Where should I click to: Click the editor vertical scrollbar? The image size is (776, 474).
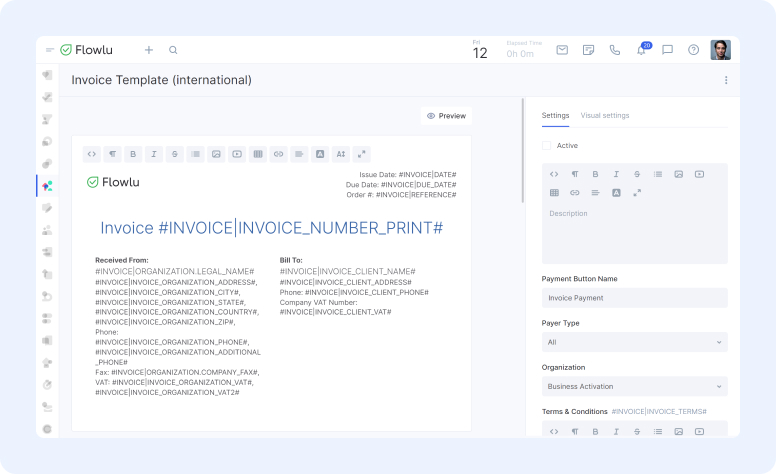[x=523, y=151]
